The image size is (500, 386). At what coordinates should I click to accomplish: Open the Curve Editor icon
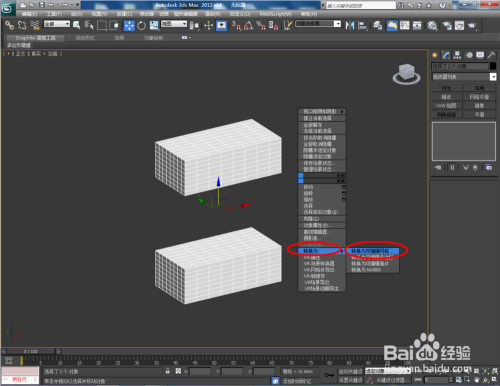tap(405, 25)
